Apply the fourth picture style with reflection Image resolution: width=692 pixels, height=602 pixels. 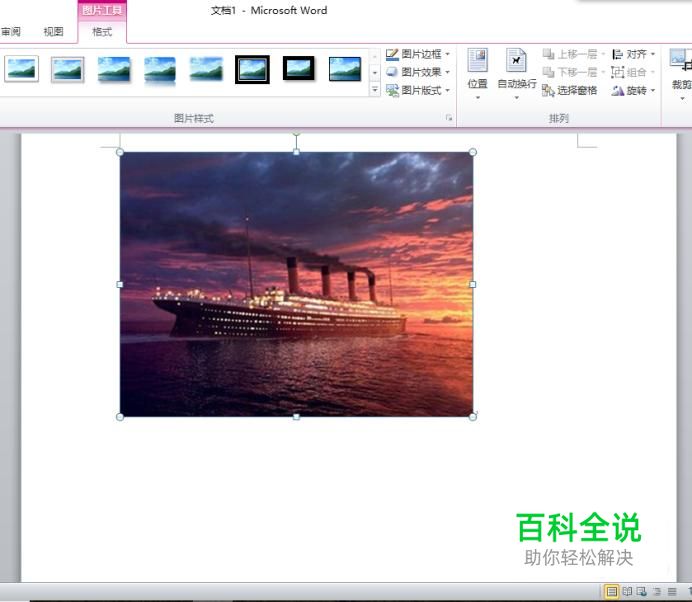(160, 70)
